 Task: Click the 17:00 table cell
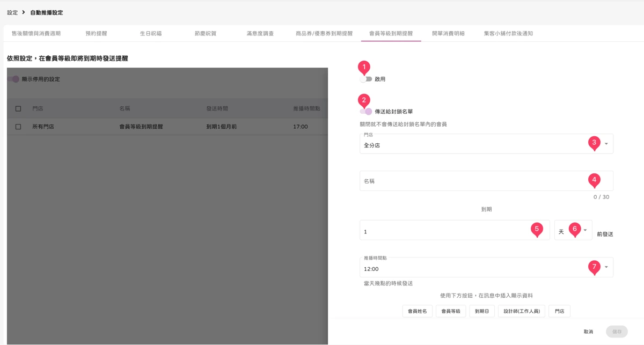pos(301,127)
